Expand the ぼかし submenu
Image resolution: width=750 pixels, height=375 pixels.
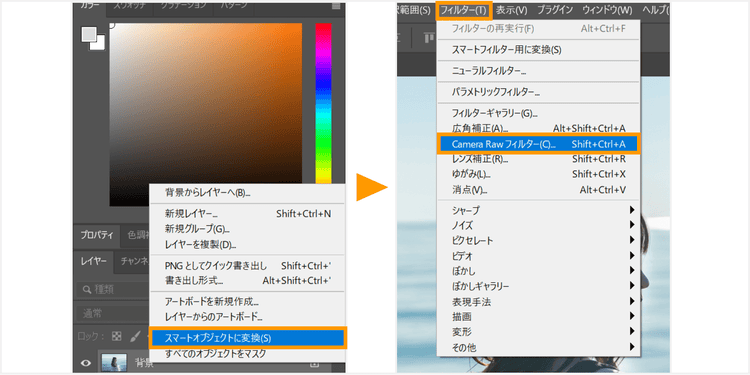(x=538, y=271)
